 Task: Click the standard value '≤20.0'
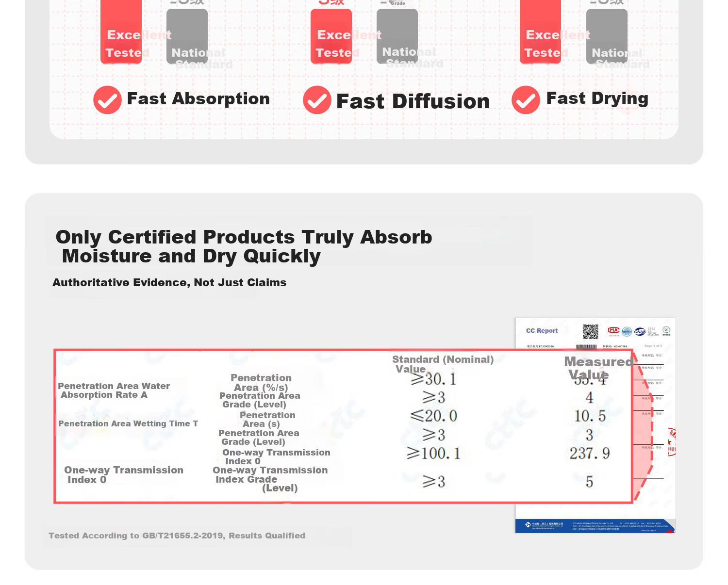tap(433, 416)
